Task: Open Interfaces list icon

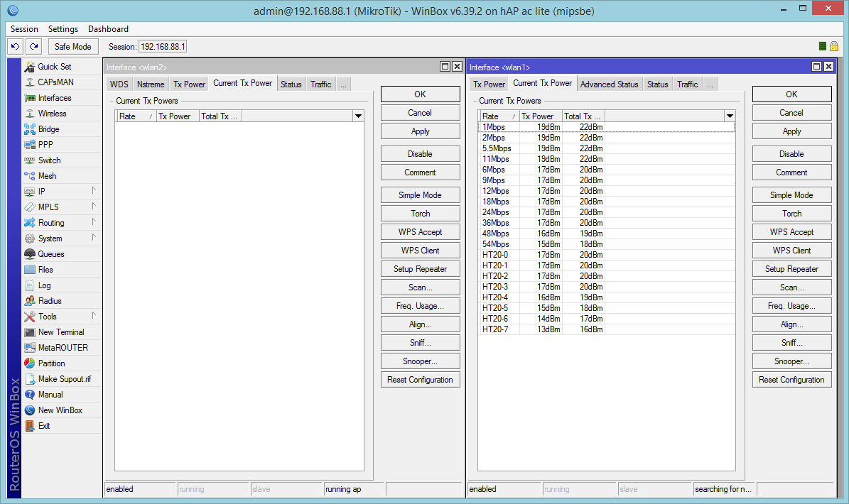Action: (30, 98)
